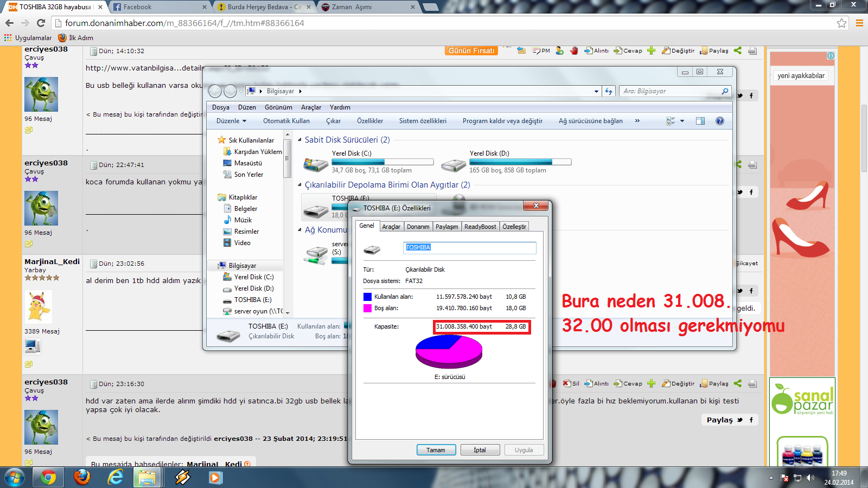Select Yerel Disk (C:) drive icon
Viewport: 868px width, 488px height.
tap(316, 164)
